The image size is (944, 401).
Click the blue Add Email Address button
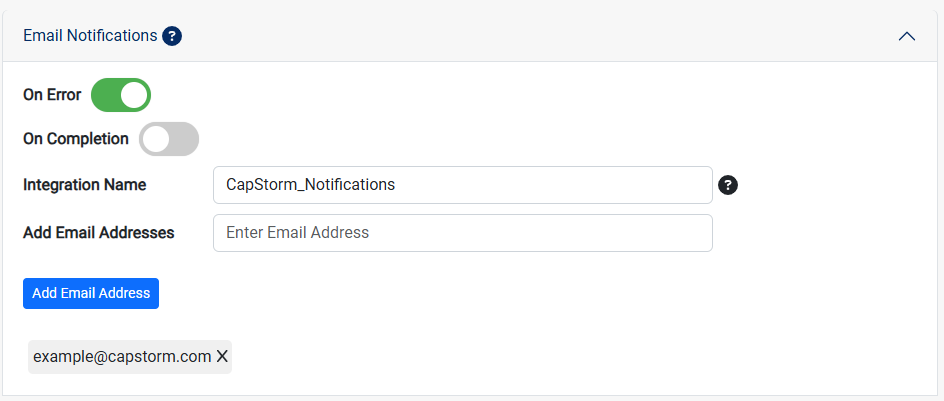(x=91, y=293)
